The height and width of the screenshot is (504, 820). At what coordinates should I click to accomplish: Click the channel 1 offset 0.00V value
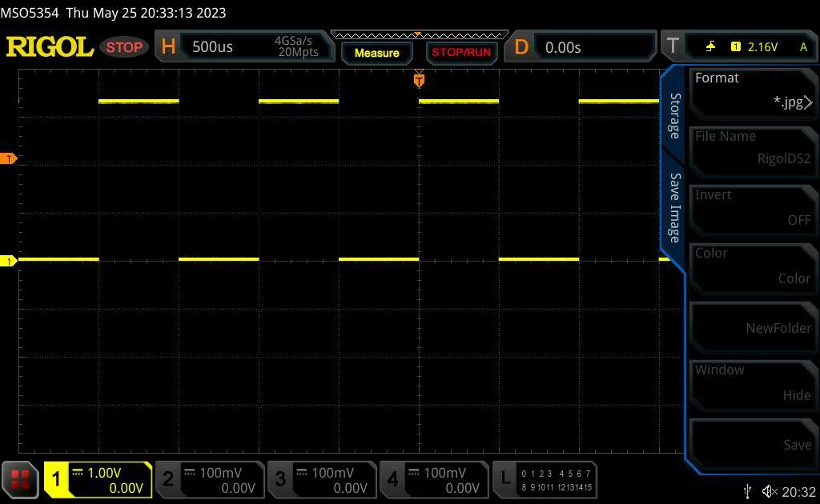[x=126, y=488]
